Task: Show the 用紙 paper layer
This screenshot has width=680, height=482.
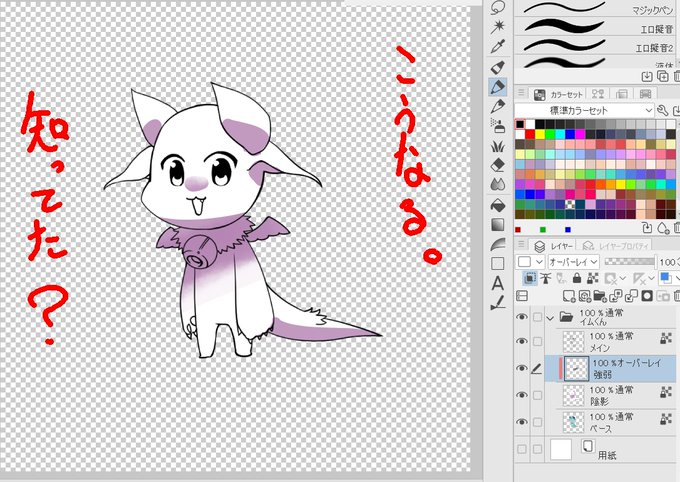Action: pos(522,449)
